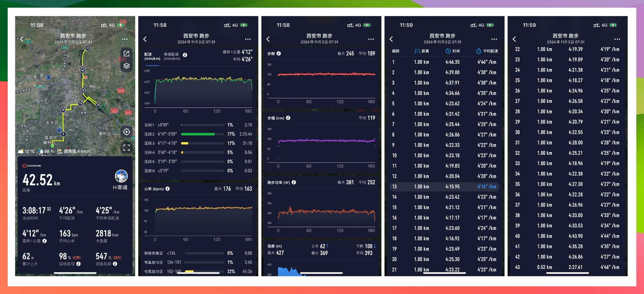Tap lap 25 time 4:18.27
644x294 pixels.
click(x=576, y=81)
